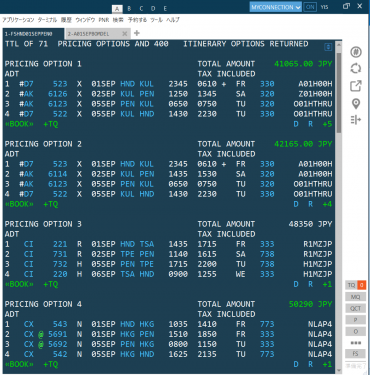Click the scrollbar up arrow

tap(339, 44)
